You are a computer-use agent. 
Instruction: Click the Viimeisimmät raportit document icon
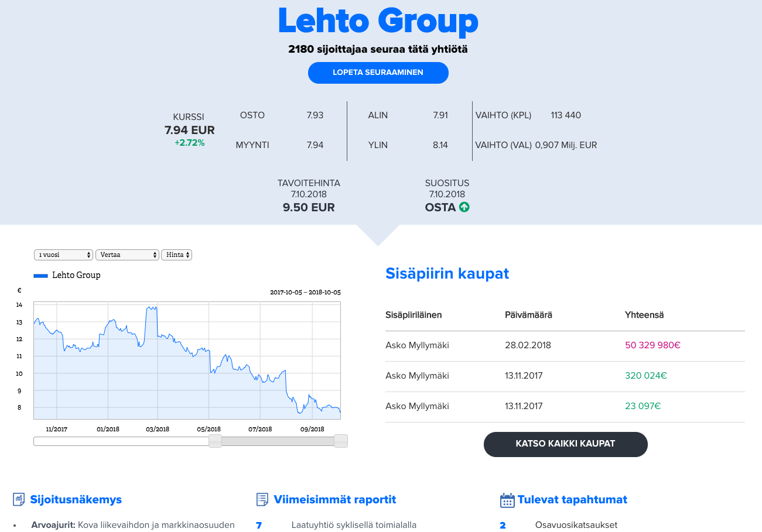click(262, 499)
